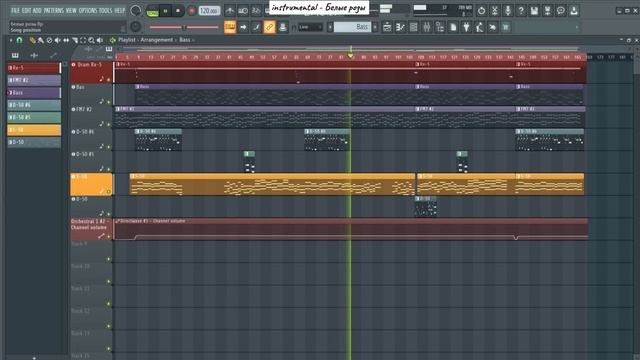
Task: Select the playlist Select tool
Action: click(x=83, y=40)
